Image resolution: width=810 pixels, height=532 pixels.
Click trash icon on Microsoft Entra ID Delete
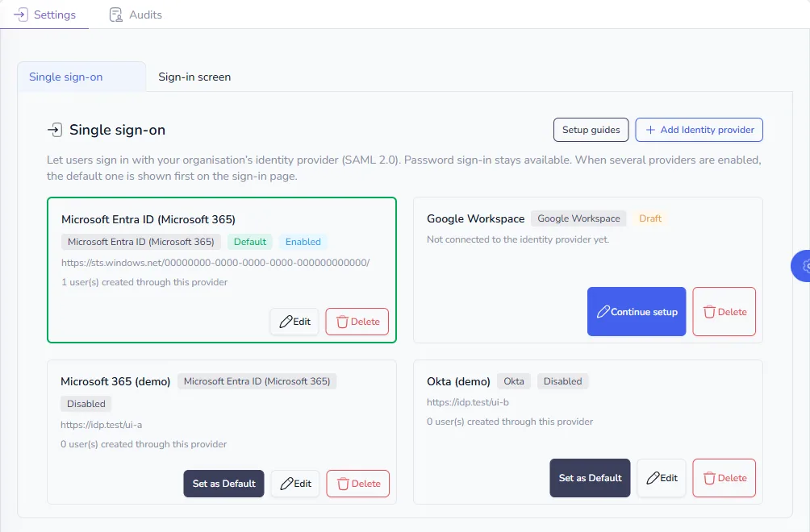[x=342, y=322]
